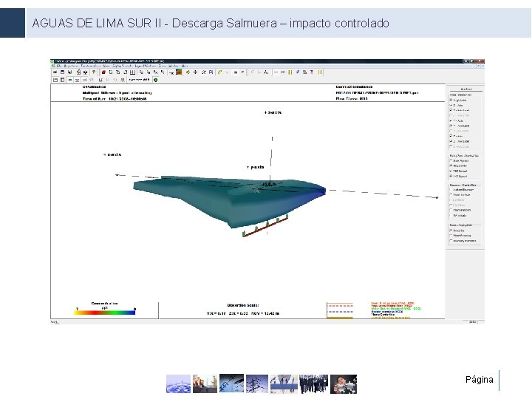Screen dimensions: 532x399
Task: Click the Time of Run text line
Action: point(115,99)
